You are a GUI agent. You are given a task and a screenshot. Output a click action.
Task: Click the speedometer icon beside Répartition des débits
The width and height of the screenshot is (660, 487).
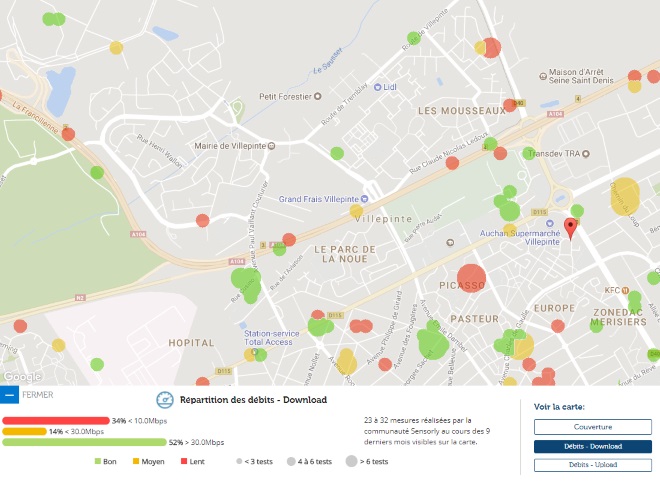[x=165, y=400]
